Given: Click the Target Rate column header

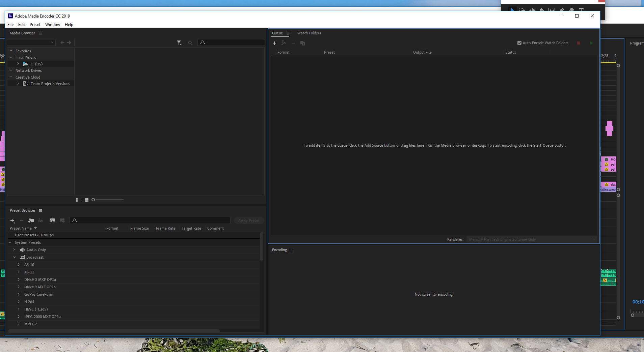Looking at the screenshot, I should tap(191, 228).
